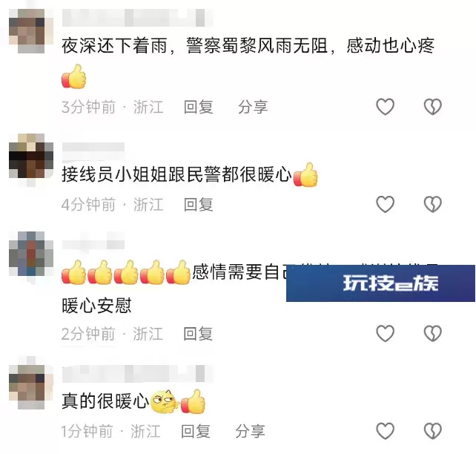The image size is (476, 454).
Task: Reply to the 3分钟前 comment
Action: coord(198,108)
